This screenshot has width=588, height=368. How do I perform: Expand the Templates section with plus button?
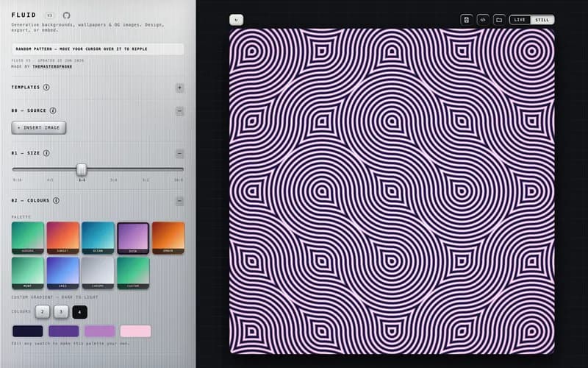click(179, 88)
